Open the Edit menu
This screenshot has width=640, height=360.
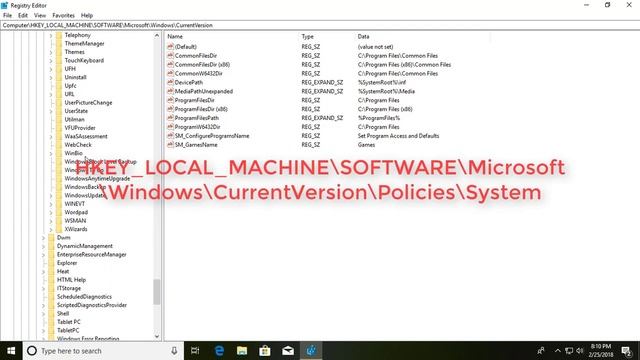23,15
